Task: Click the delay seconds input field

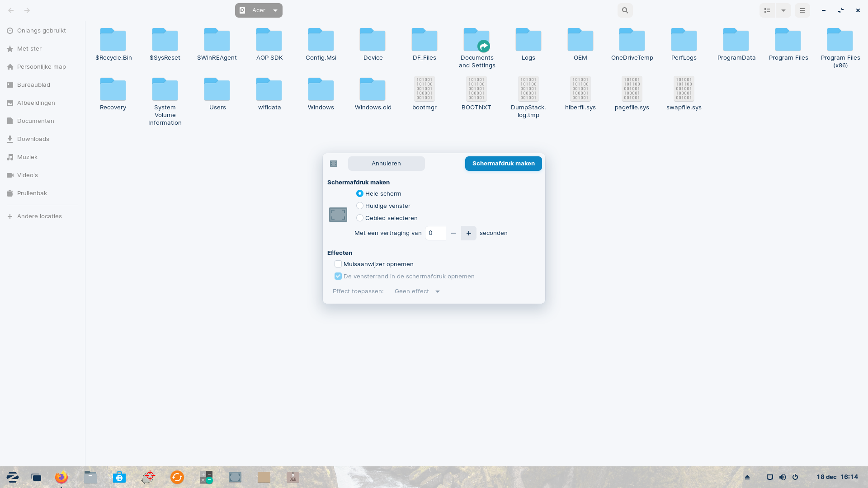Action: pyautogui.click(x=435, y=233)
